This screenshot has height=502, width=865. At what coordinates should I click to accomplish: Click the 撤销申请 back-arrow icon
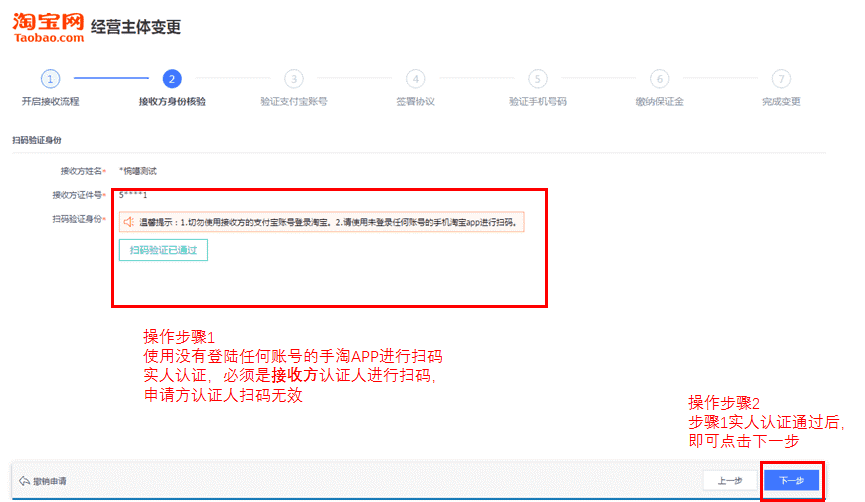[x=24, y=481]
